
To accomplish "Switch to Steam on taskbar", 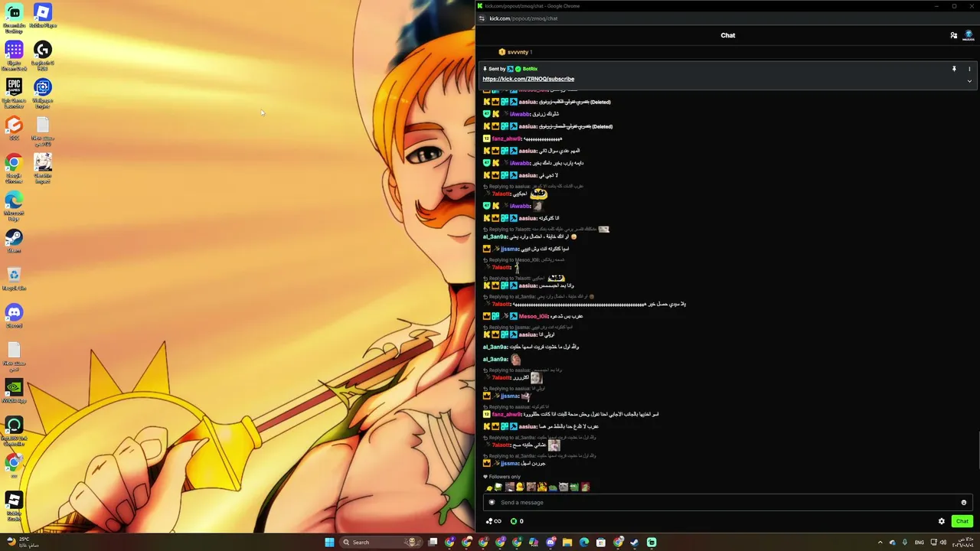I will pos(635,542).
